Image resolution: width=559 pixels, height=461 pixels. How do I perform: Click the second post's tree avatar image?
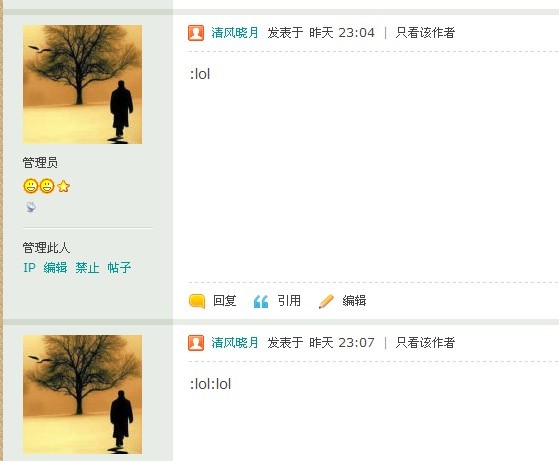click(82, 395)
